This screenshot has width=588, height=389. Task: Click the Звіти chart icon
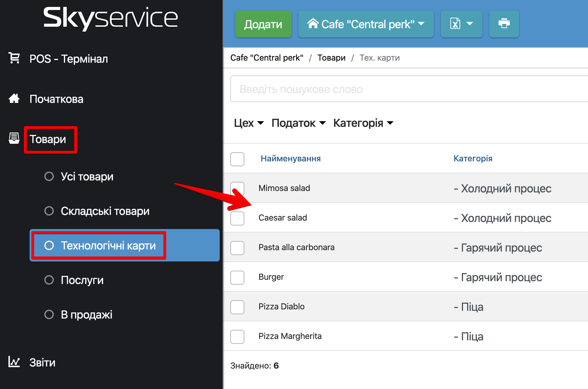pyautogui.click(x=14, y=362)
